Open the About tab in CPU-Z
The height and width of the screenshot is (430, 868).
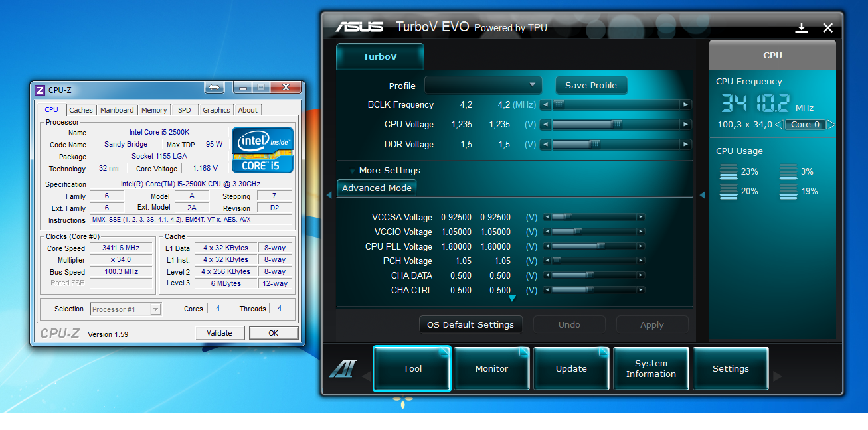[248, 110]
